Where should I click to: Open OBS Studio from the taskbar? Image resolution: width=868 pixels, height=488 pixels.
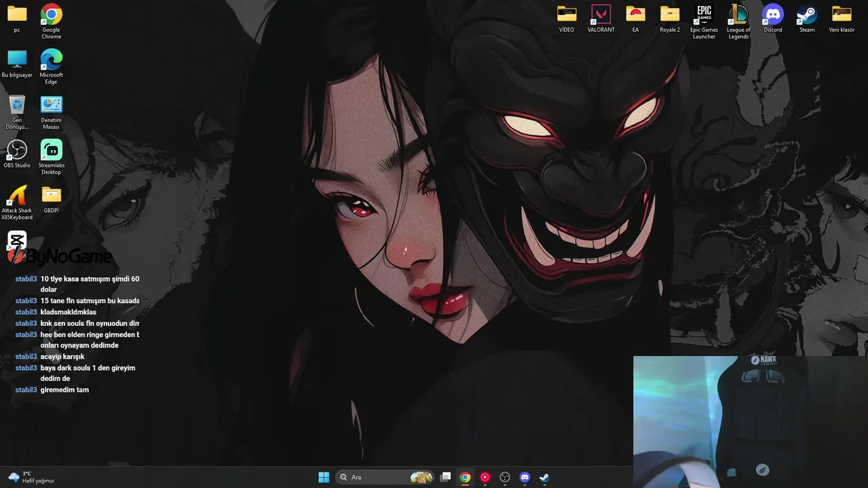505,477
